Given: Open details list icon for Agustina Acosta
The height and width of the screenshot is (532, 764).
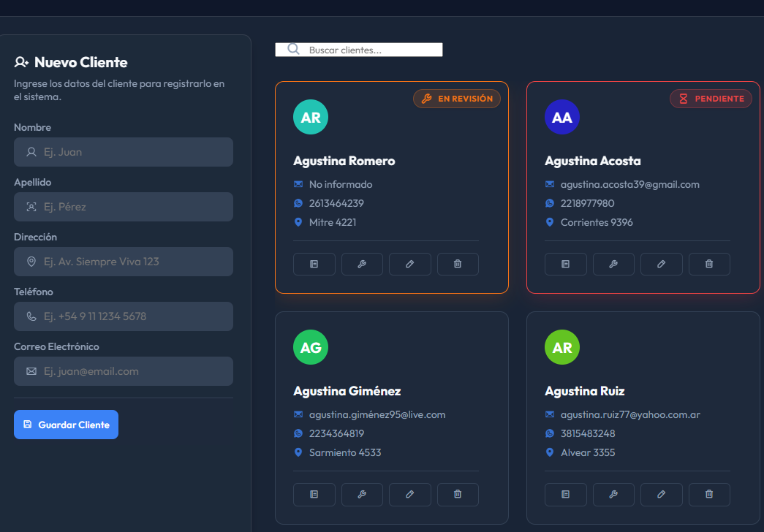Looking at the screenshot, I should (565, 264).
